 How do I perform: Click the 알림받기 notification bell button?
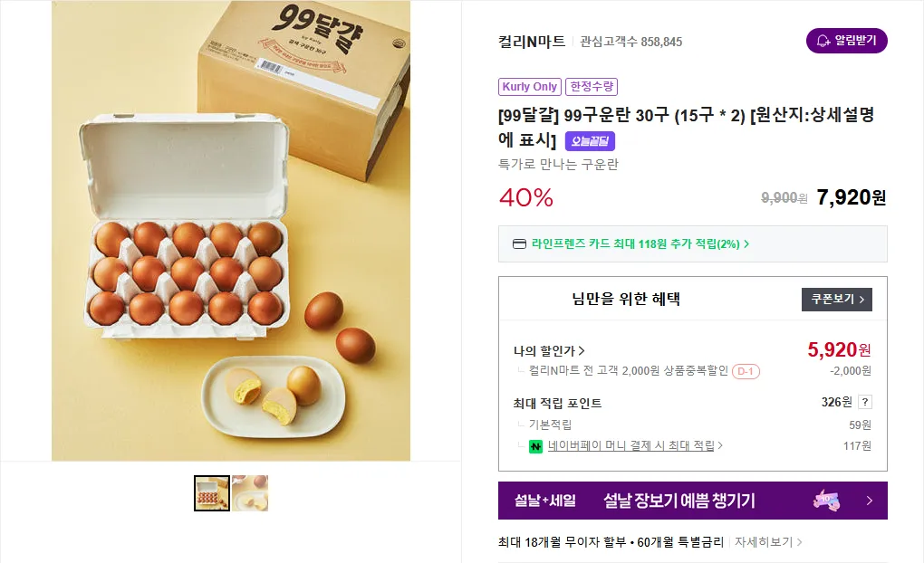846,41
